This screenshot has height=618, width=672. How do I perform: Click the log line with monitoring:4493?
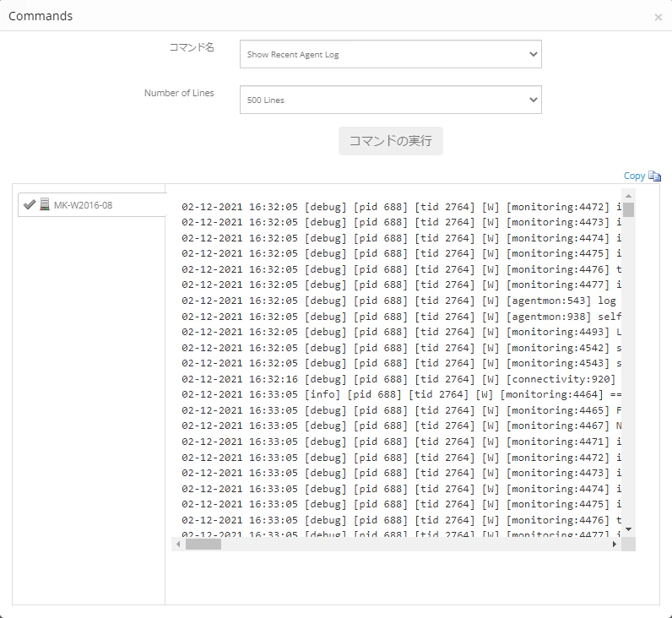[x=401, y=332]
